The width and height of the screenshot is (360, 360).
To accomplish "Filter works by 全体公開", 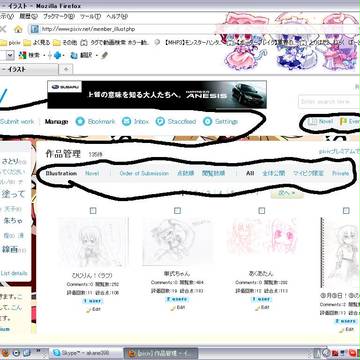I will click(274, 173).
